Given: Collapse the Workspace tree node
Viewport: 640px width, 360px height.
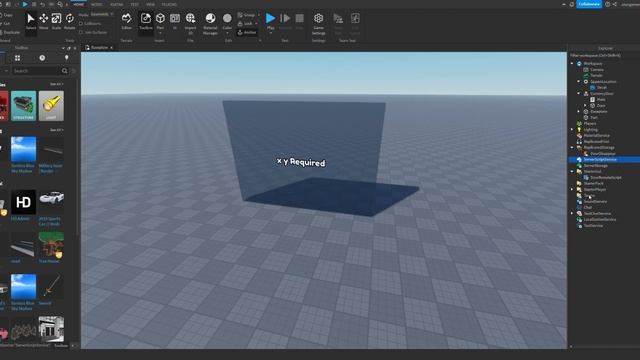Looking at the screenshot, I should click(572, 64).
